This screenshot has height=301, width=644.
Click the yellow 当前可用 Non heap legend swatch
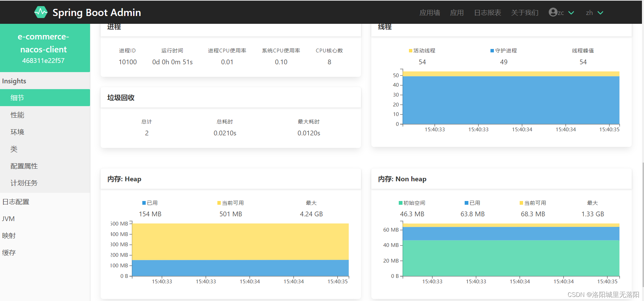pos(521,203)
